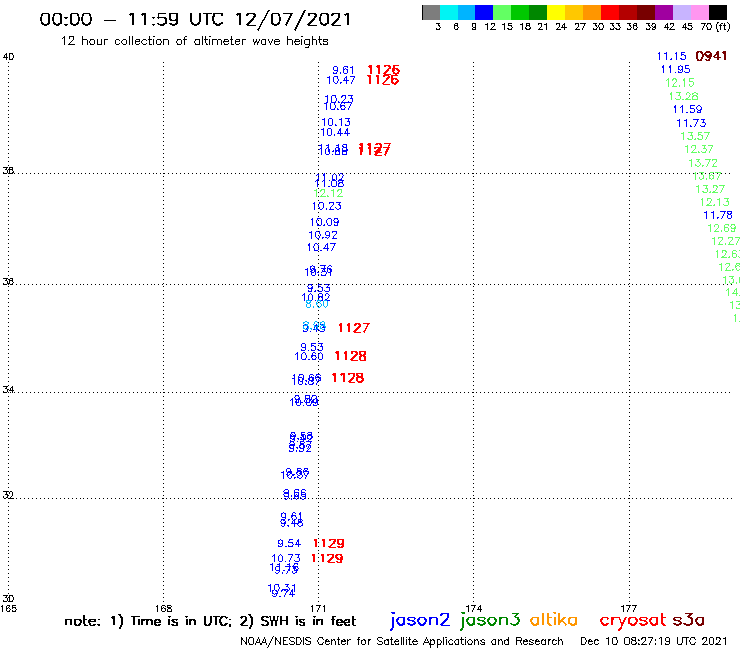The height and width of the screenshot is (650, 740).
Task: Click the '1128' time beside 10.60
Action: click(350, 356)
